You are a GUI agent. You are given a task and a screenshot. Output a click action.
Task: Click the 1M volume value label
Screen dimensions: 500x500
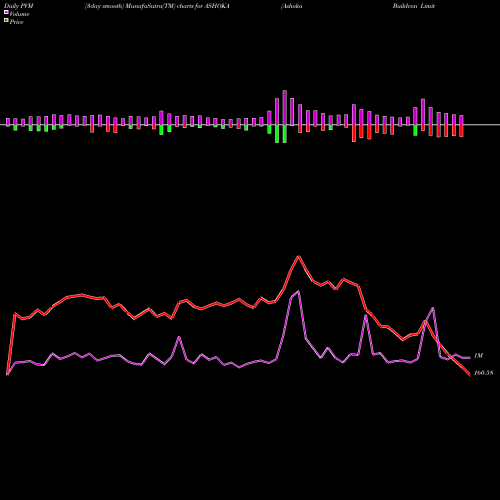[478, 356]
